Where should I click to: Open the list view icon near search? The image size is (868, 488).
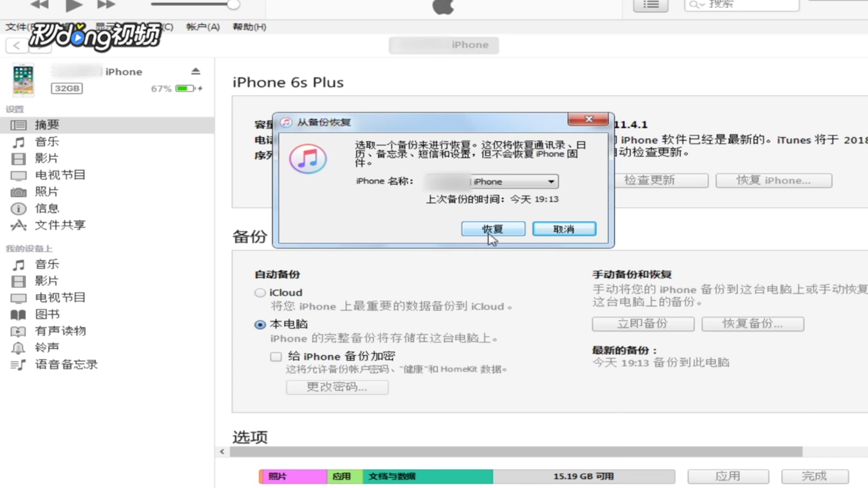(651, 5)
